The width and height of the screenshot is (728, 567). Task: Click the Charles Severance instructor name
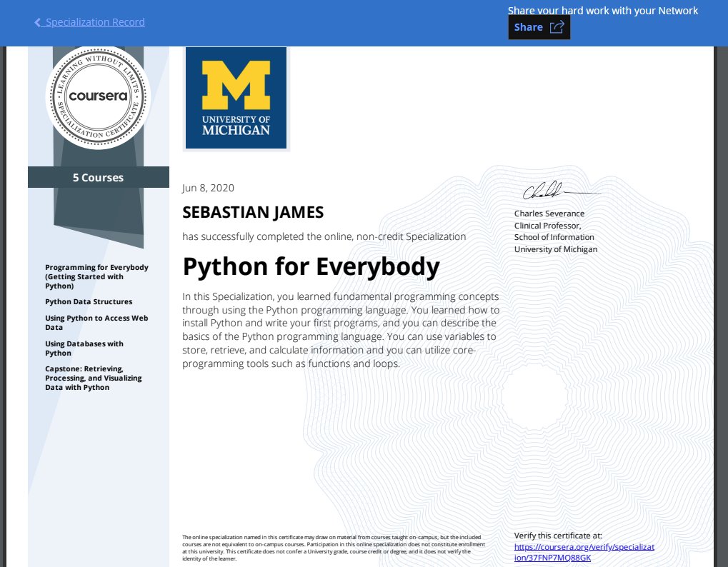click(x=549, y=214)
